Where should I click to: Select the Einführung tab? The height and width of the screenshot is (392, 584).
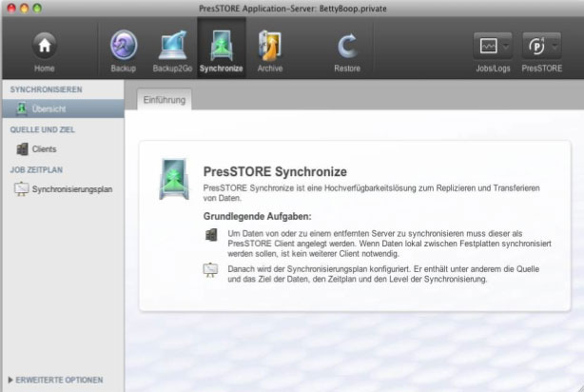coord(163,99)
